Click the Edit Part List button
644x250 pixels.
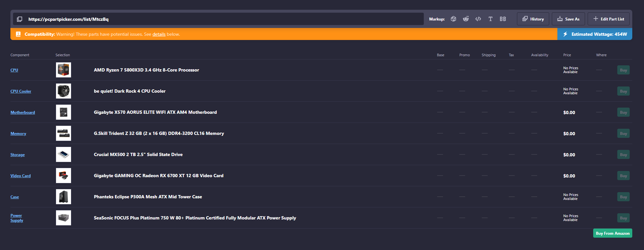click(x=608, y=19)
